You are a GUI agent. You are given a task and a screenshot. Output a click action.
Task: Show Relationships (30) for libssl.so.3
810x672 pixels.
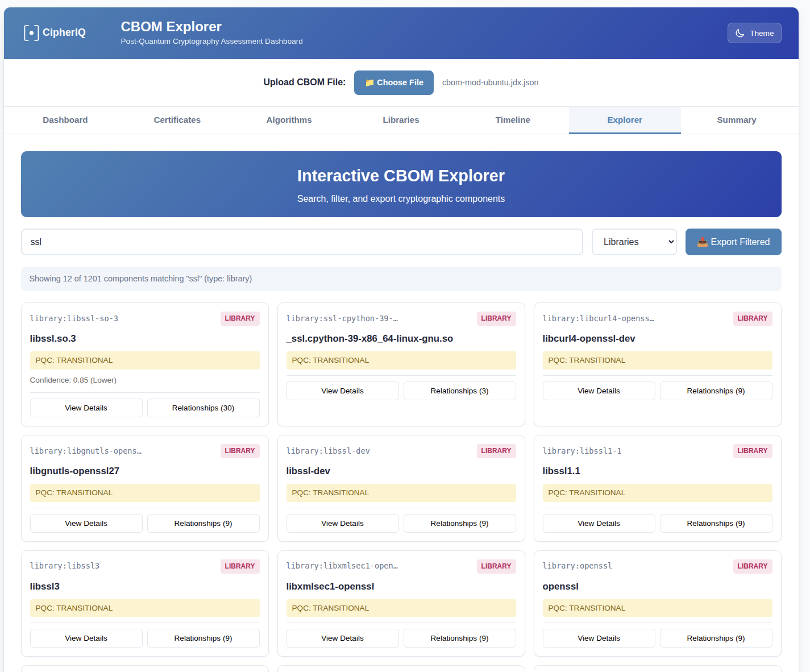click(x=203, y=408)
